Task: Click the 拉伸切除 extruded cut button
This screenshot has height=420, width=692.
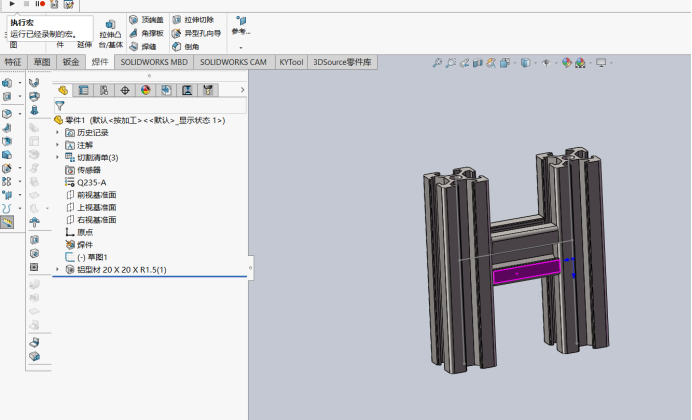Action: 194,20
